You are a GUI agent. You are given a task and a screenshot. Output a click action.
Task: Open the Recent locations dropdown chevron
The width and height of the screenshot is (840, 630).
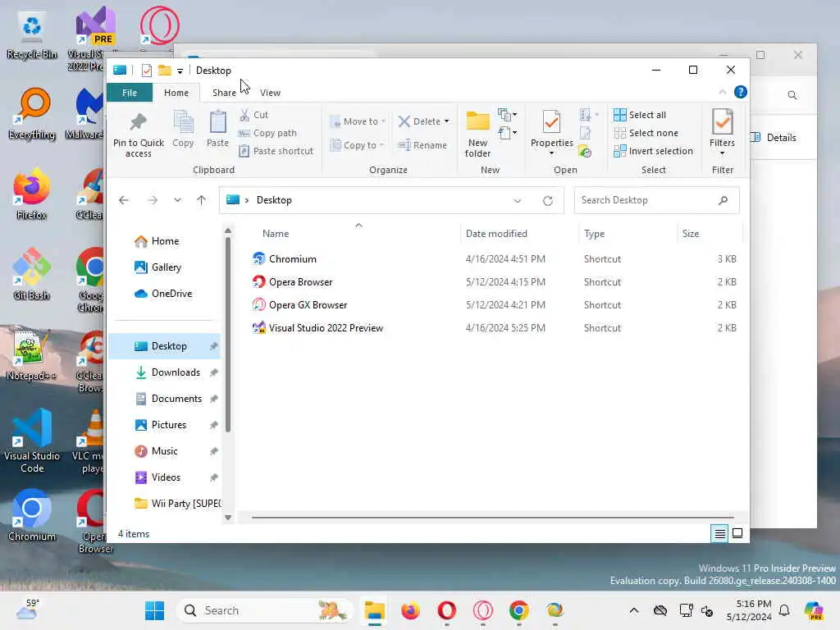pyautogui.click(x=177, y=200)
